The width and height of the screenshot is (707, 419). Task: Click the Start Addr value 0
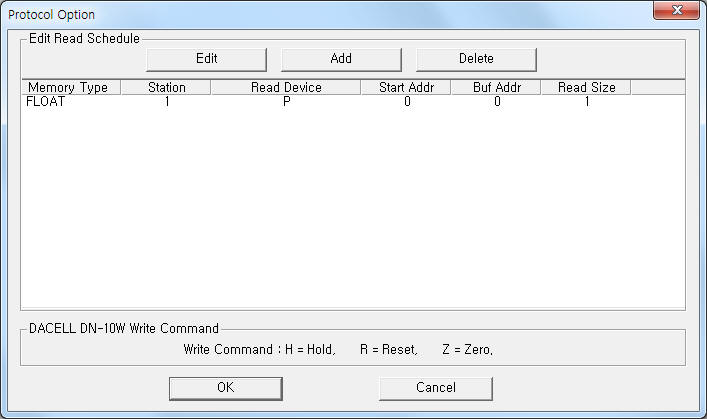click(x=407, y=101)
